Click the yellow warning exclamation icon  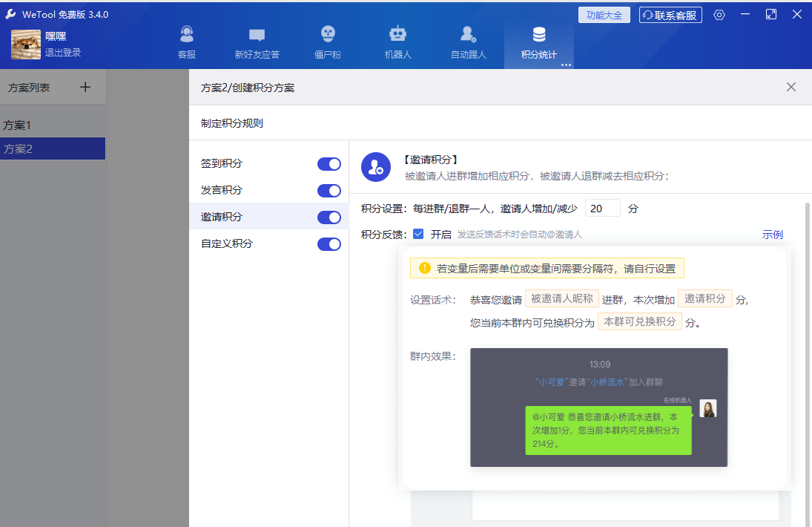point(425,268)
